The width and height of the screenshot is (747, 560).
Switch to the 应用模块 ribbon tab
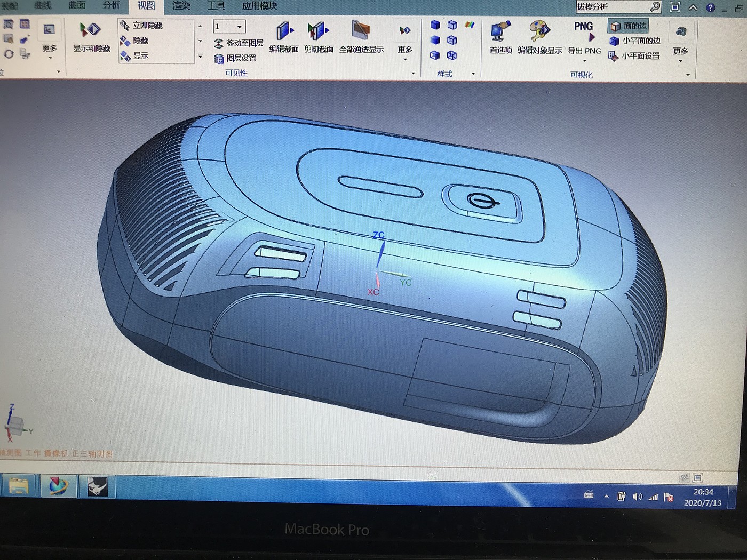click(260, 6)
